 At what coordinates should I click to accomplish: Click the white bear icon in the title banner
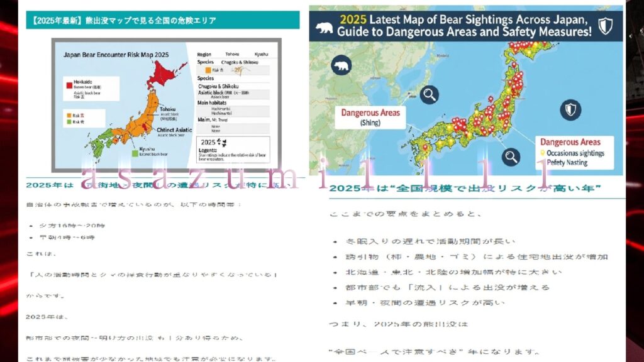pyautogui.click(x=325, y=27)
